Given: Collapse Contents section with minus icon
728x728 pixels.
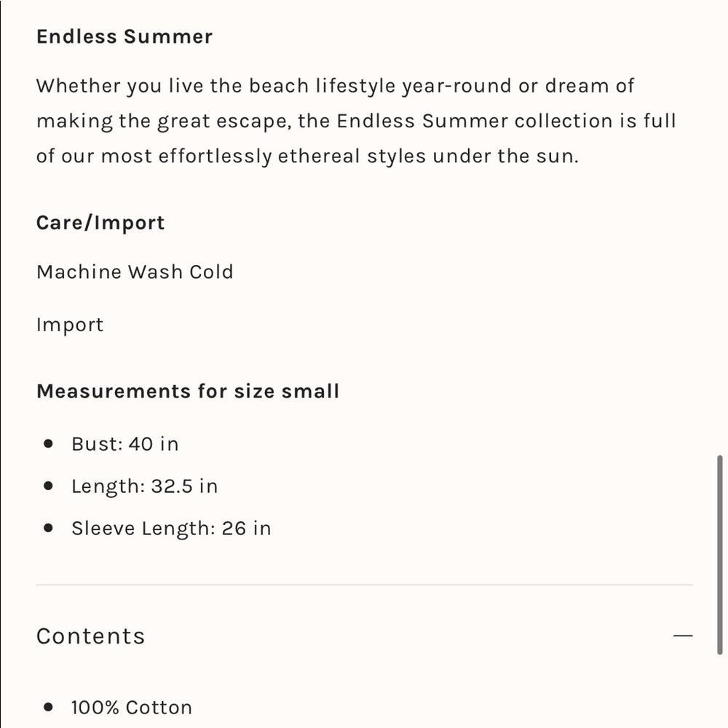Looking at the screenshot, I should (683, 636).
